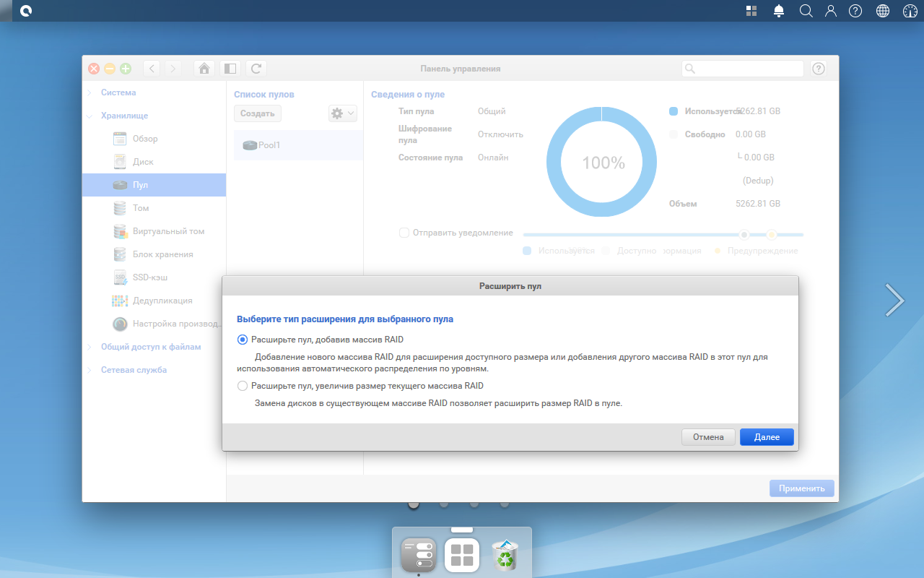The image size is (924, 578).
Task: Click the search field in Control Panel
Action: (743, 69)
